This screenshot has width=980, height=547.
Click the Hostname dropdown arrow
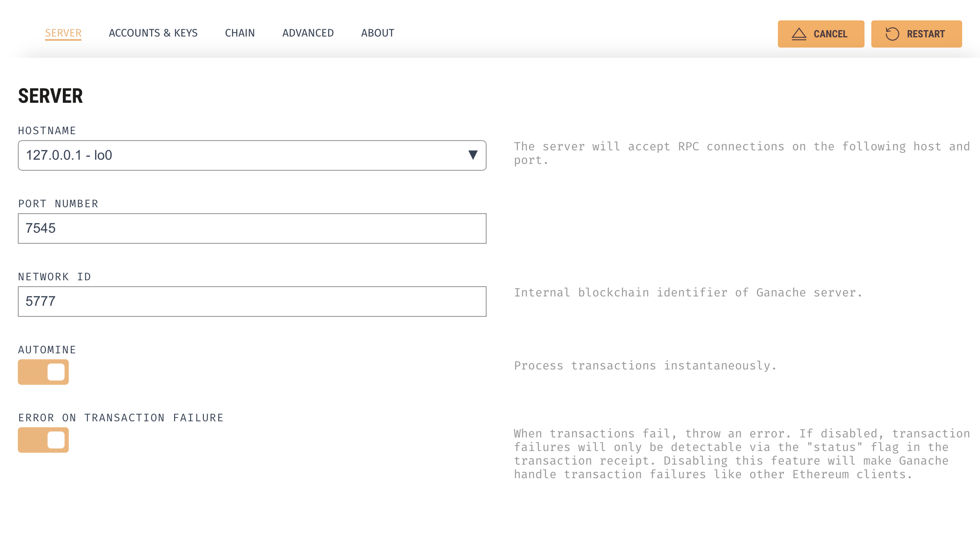(x=473, y=155)
